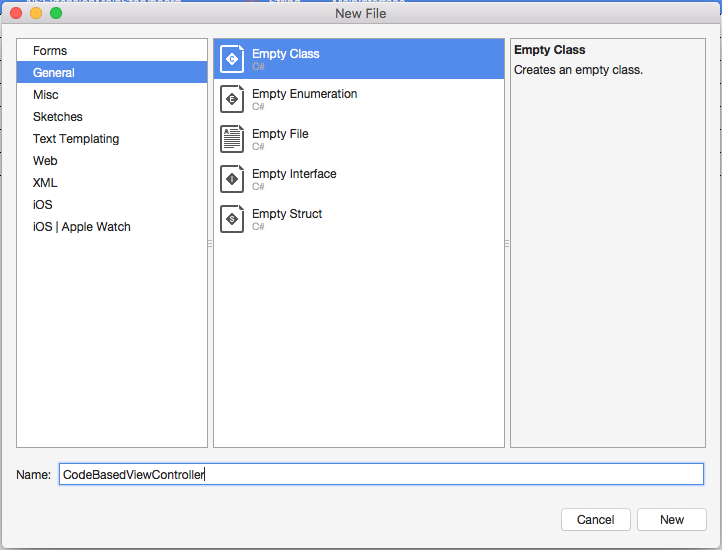Image resolution: width=722 pixels, height=550 pixels.
Task: Cancel the New File dialog
Action: [595, 520]
